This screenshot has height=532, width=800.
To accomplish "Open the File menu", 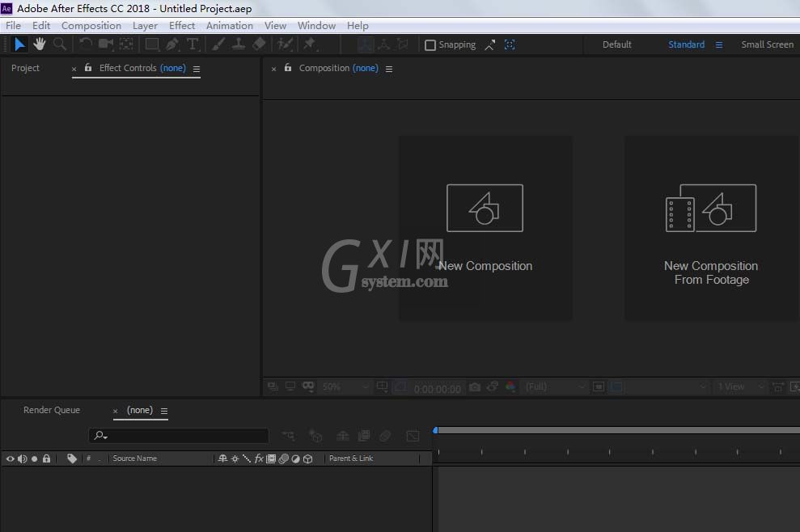I will coord(13,26).
